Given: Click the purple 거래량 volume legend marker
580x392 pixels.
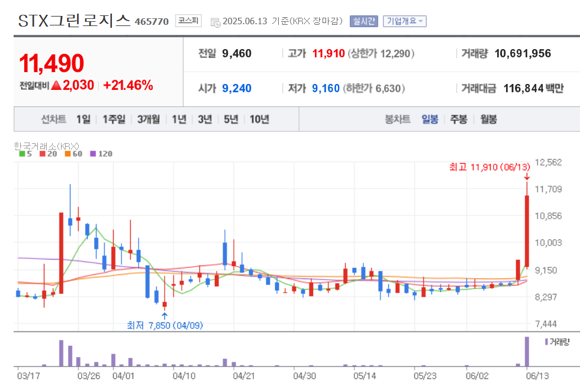Looking at the screenshot, I should [x=546, y=342].
